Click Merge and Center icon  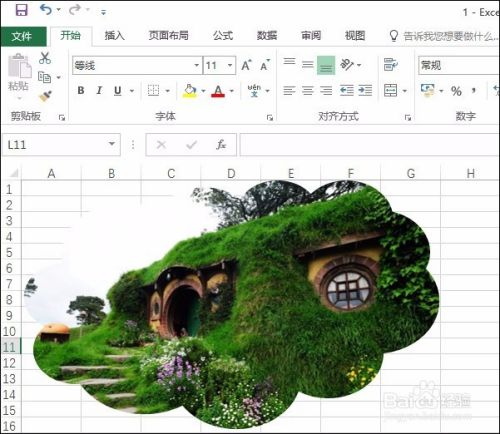pyautogui.click(x=390, y=90)
